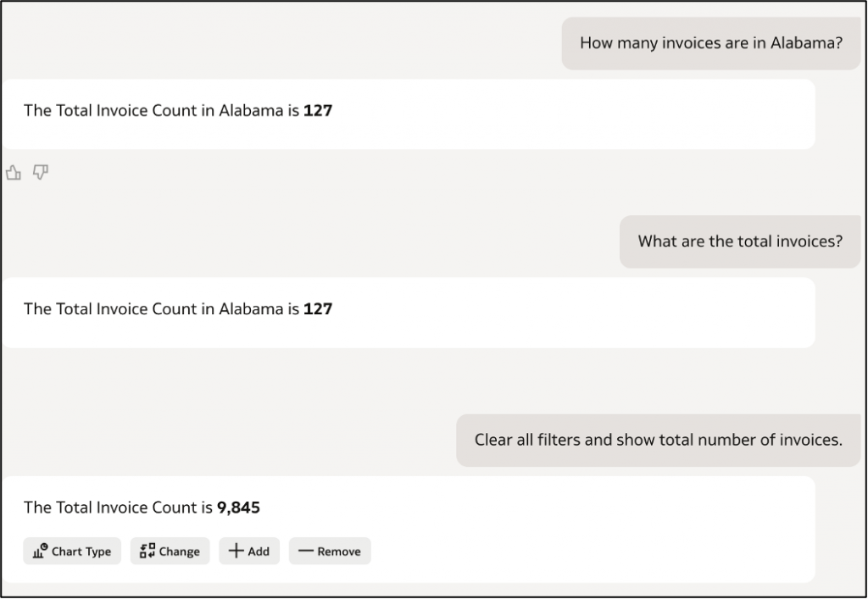Click the swap icon beside Change
868x599 pixels.
coord(147,551)
